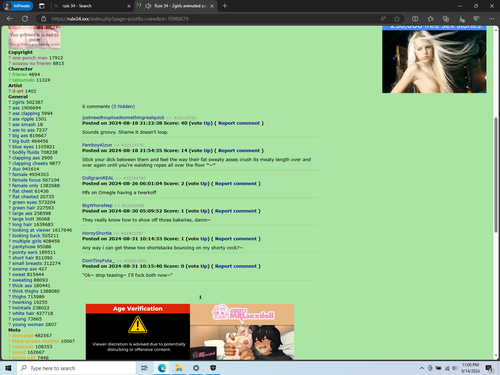This screenshot has width=500, height=375.
Task: Open notification center icon
Action: coord(489,368)
